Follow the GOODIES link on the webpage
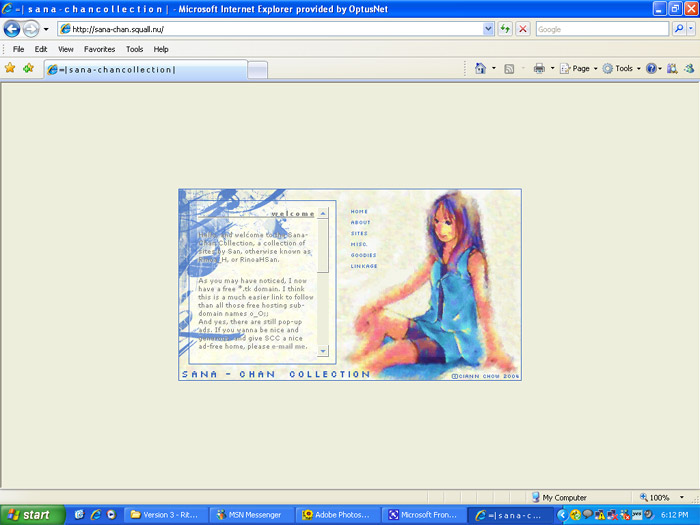The image size is (700, 525). click(363, 255)
